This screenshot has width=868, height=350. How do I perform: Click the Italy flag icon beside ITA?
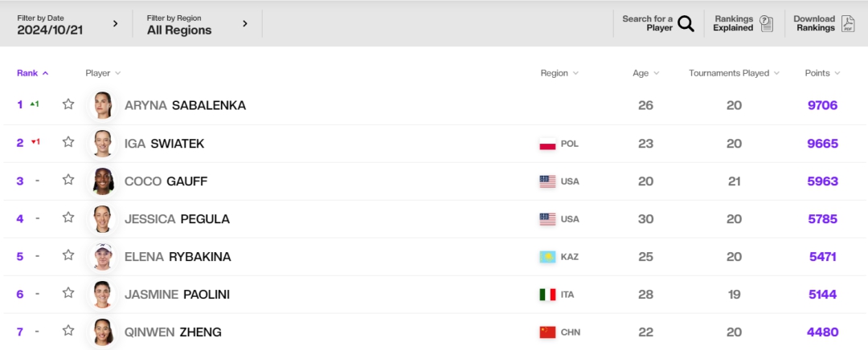547,295
